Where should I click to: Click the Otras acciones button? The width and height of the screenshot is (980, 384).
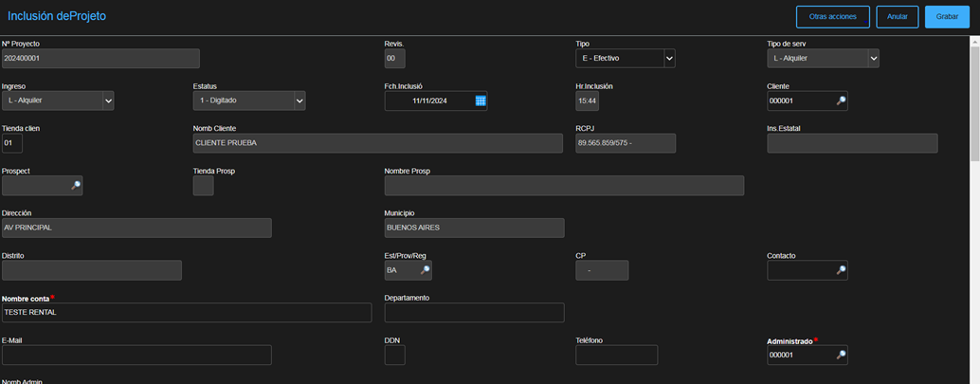(833, 17)
